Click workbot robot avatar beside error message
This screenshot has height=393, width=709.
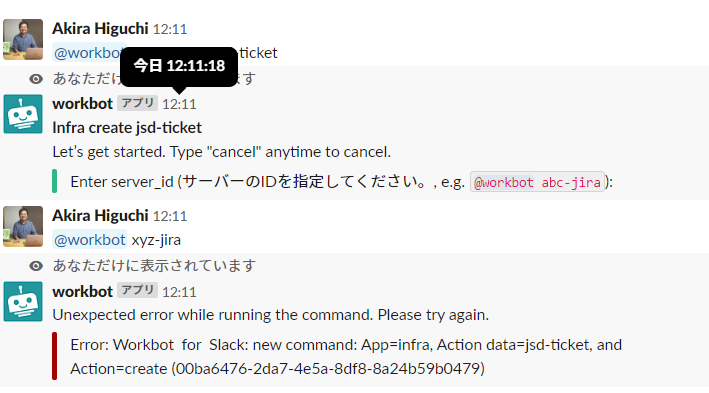(23, 302)
